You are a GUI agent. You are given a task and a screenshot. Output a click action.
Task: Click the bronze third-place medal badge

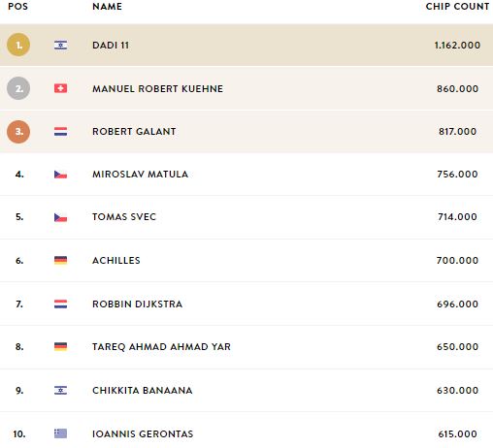(x=18, y=132)
